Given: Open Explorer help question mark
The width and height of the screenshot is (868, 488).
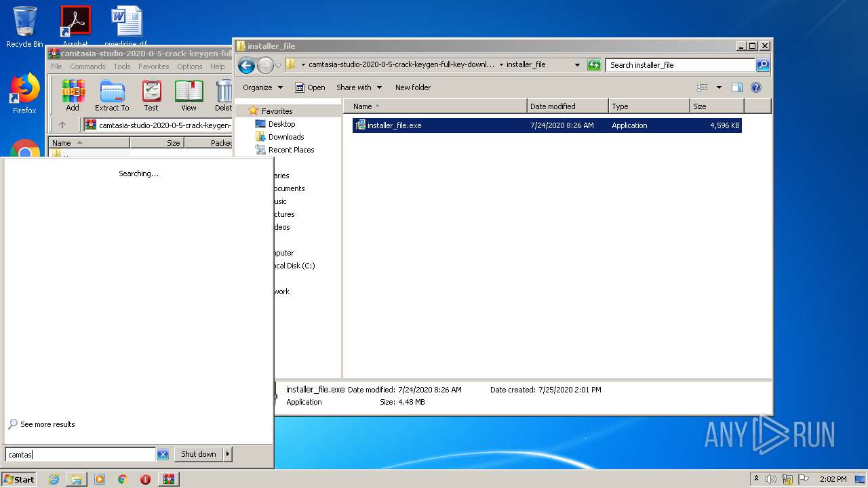Looking at the screenshot, I should [x=756, y=87].
